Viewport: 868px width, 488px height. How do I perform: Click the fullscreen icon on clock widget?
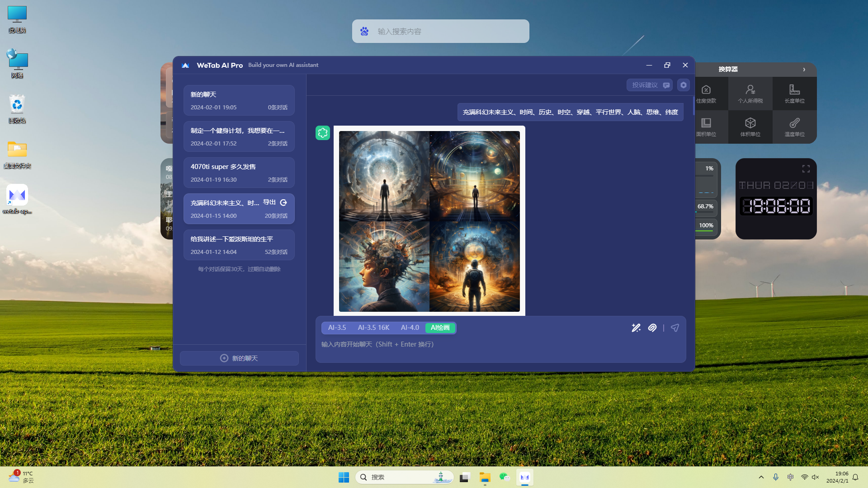[x=806, y=169]
